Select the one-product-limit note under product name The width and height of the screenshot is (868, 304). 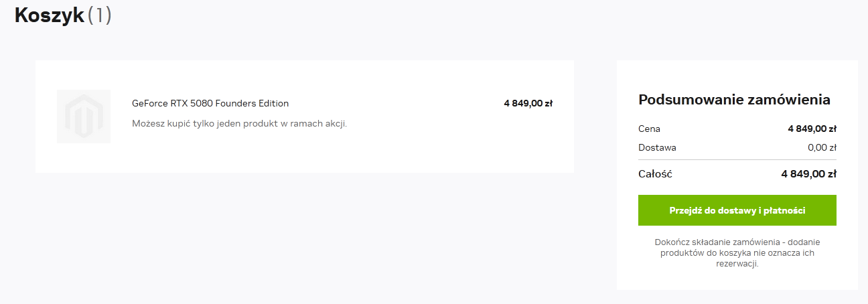(x=239, y=124)
